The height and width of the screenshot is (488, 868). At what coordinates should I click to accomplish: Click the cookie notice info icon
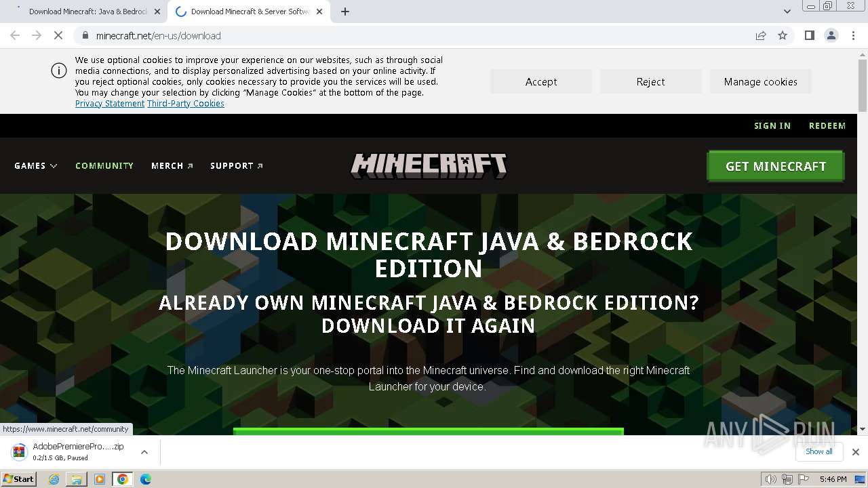[59, 70]
